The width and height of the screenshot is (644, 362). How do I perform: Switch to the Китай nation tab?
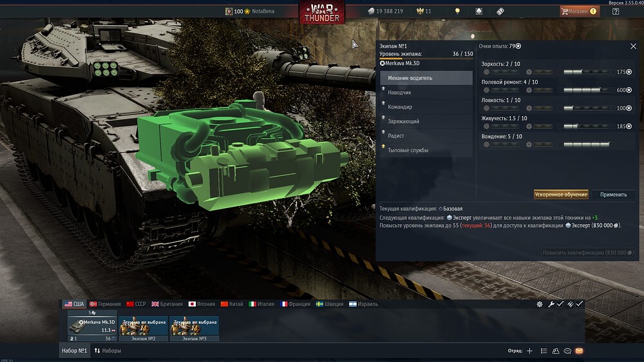click(232, 304)
